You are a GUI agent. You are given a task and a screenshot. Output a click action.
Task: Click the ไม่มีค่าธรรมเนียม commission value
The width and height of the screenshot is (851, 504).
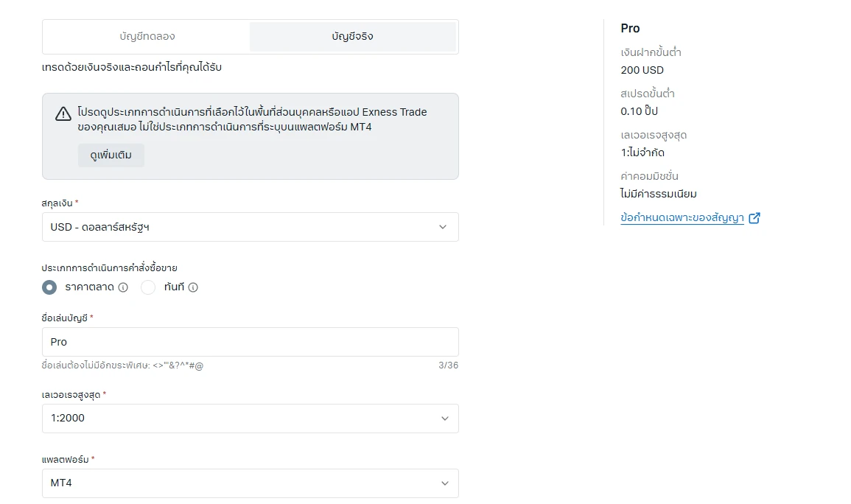[x=659, y=194]
